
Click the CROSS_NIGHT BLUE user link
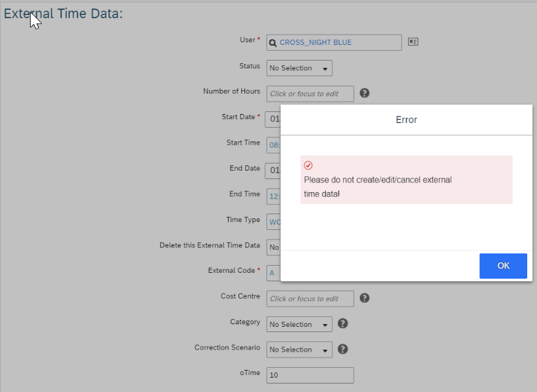coord(315,42)
